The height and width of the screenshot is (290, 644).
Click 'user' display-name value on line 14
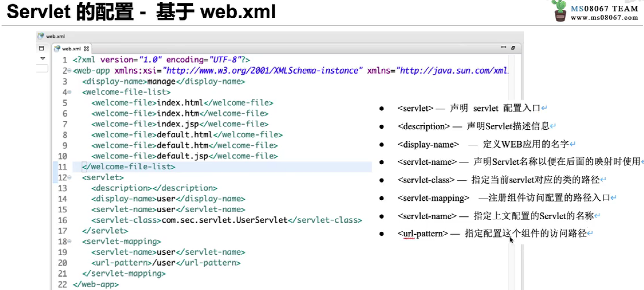[x=166, y=199]
